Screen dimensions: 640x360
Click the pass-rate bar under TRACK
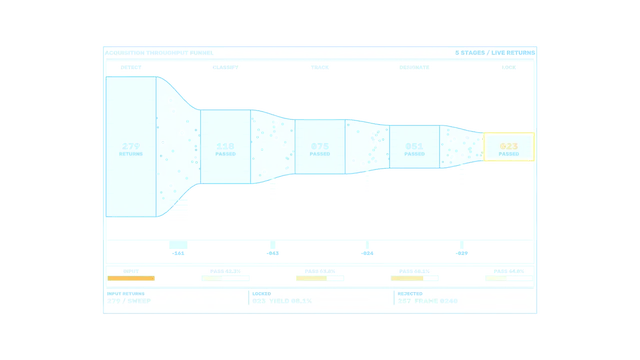click(320, 278)
